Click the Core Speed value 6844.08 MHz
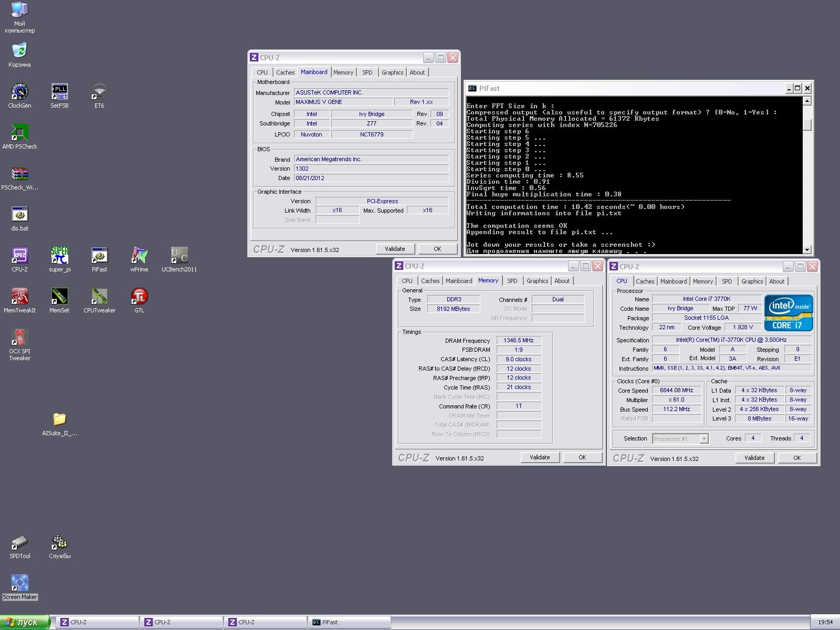The width and height of the screenshot is (840, 630). (x=677, y=390)
